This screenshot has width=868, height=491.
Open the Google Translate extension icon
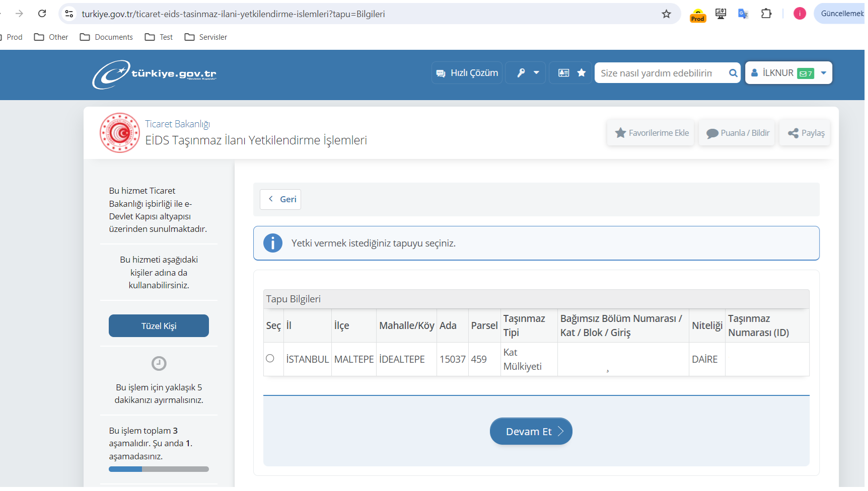pos(743,14)
